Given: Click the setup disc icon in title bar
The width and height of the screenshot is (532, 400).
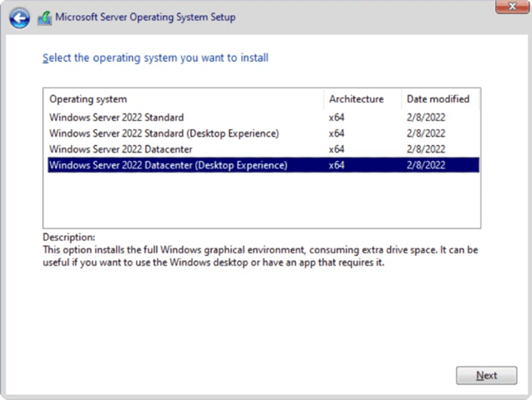Looking at the screenshot, I should pos(44,18).
